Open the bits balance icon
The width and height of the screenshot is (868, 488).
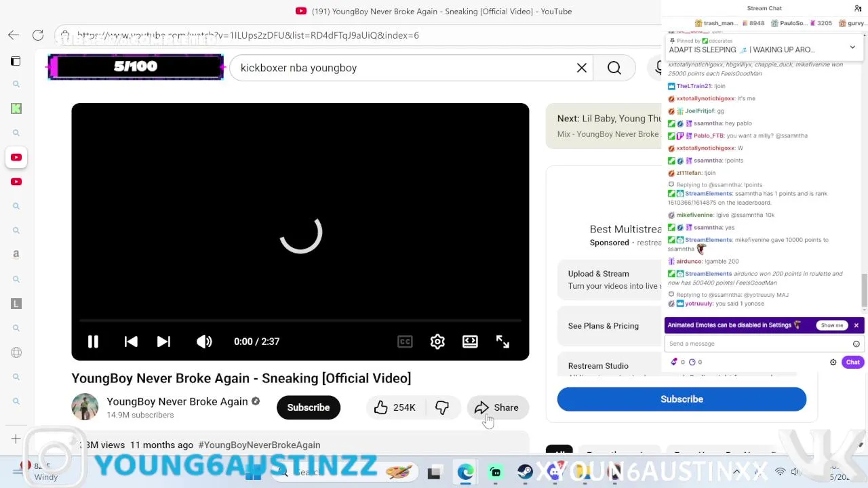pyautogui.click(x=674, y=362)
